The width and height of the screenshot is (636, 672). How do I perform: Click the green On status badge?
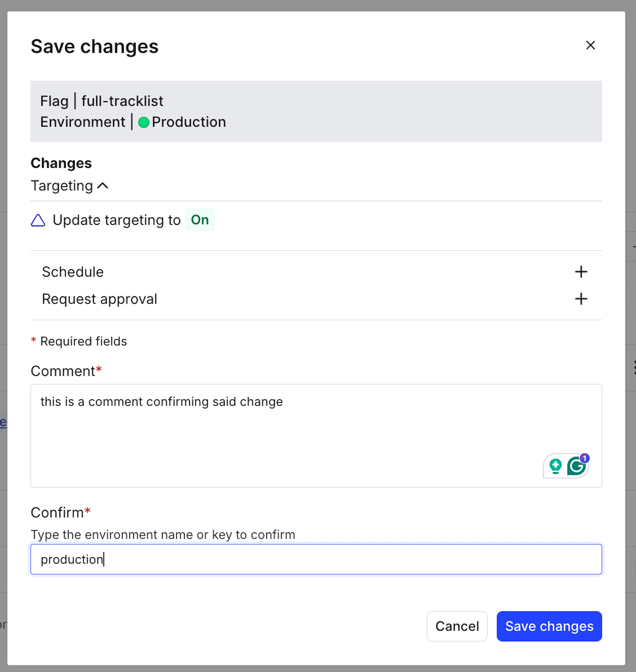pos(200,220)
